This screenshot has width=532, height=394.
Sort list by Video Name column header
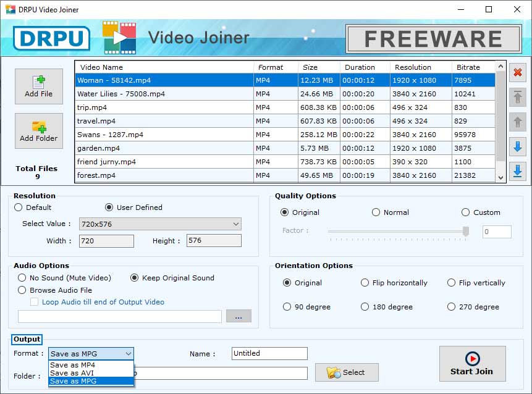[164, 67]
